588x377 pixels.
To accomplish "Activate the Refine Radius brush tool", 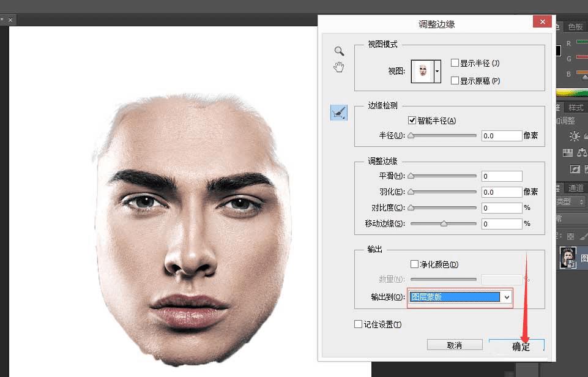I will click(x=338, y=113).
